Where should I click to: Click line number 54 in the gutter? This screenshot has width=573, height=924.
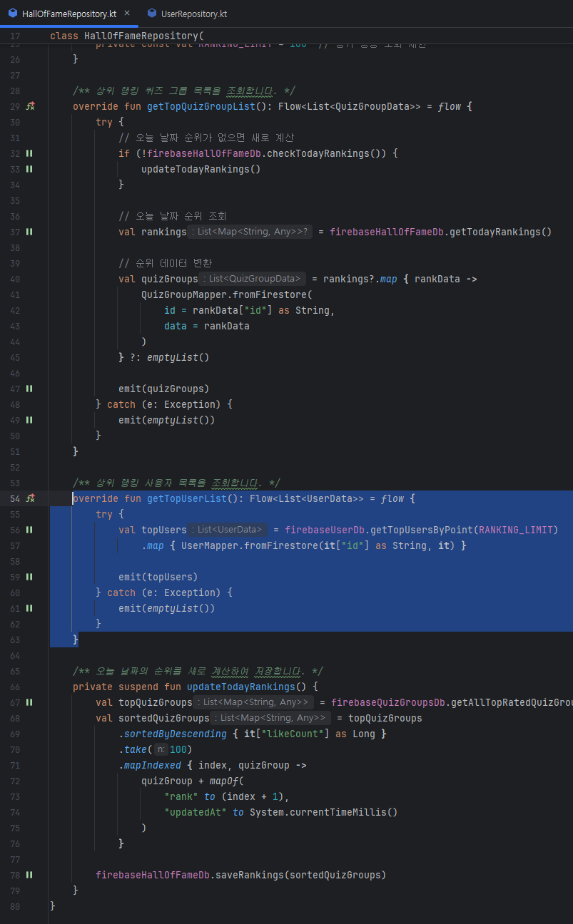click(16, 498)
